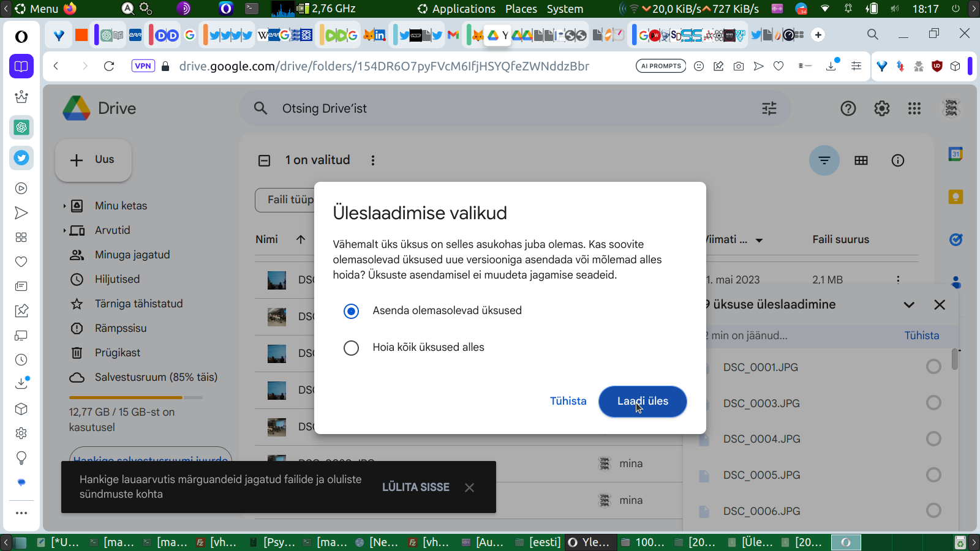The height and width of the screenshot is (551, 980).
Task: Open 'Salvestusruum (85% täis)' storage page
Action: pyautogui.click(x=156, y=377)
